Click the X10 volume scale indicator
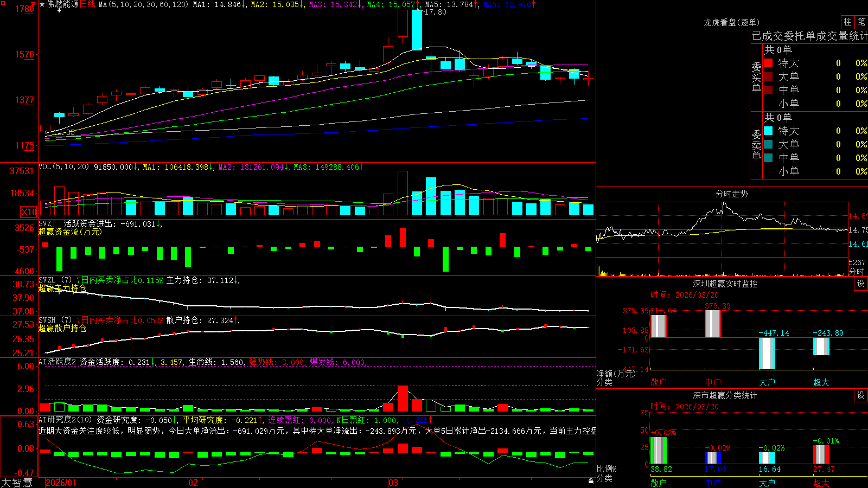Viewport: 868px width, 488px height. click(29, 212)
